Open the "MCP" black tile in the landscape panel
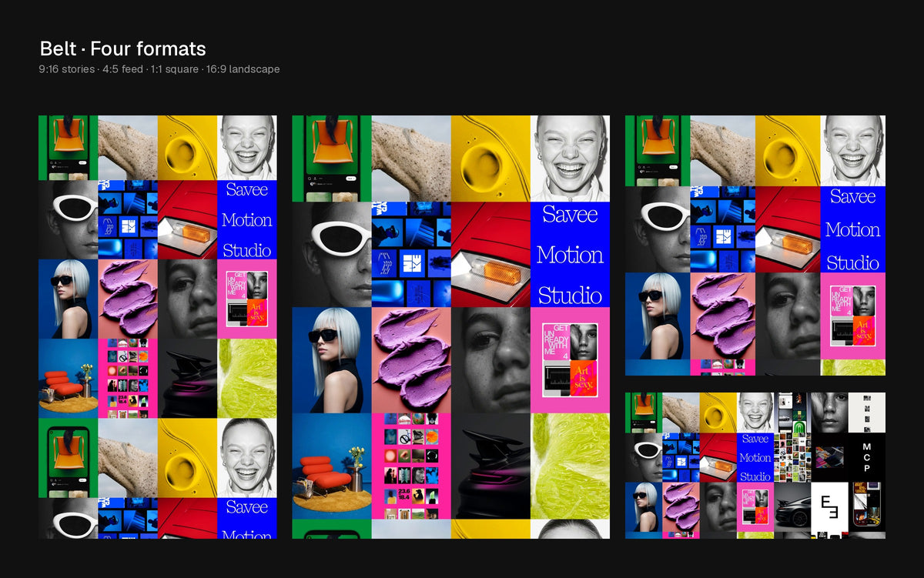This screenshot has width=924, height=578. pyautogui.click(x=867, y=457)
